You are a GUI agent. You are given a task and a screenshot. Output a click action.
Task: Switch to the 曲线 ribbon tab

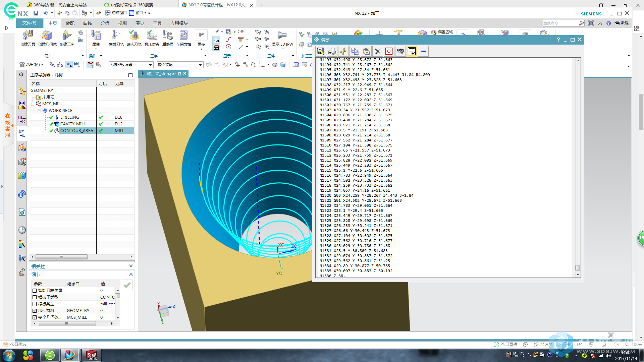point(88,23)
